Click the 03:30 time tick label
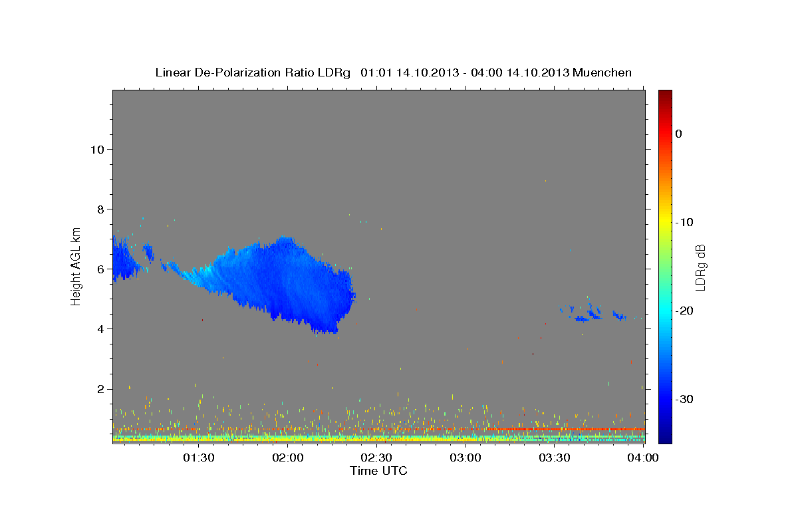The width and height of the screenshot is (798, 532). pyautogui.click(x=555, y=458)
